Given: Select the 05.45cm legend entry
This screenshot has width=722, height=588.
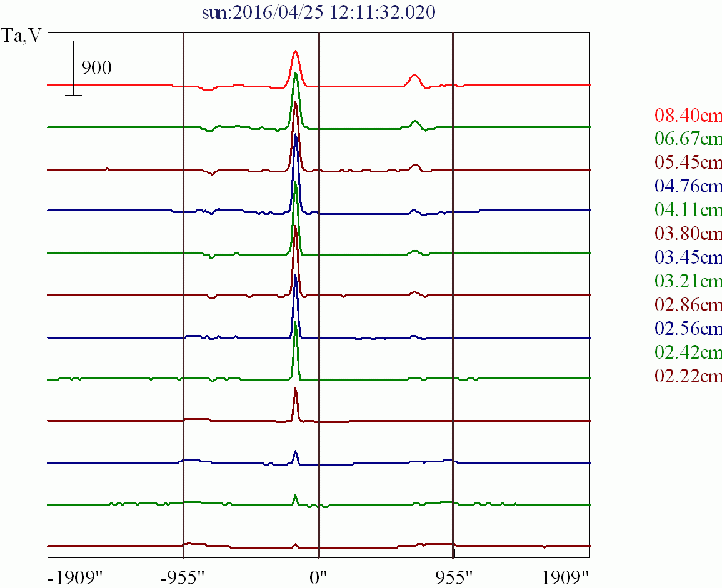Looking at the screenshot, I should [x=688, y=162].
